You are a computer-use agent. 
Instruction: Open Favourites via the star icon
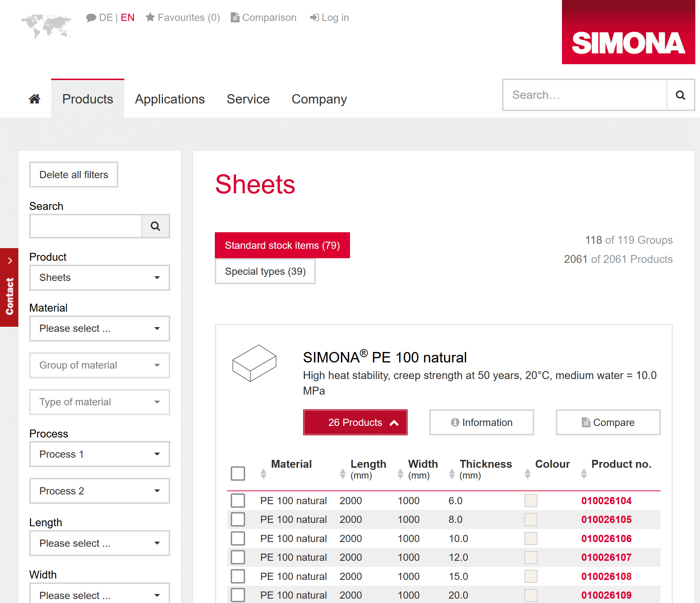click(x=150, y=17)
